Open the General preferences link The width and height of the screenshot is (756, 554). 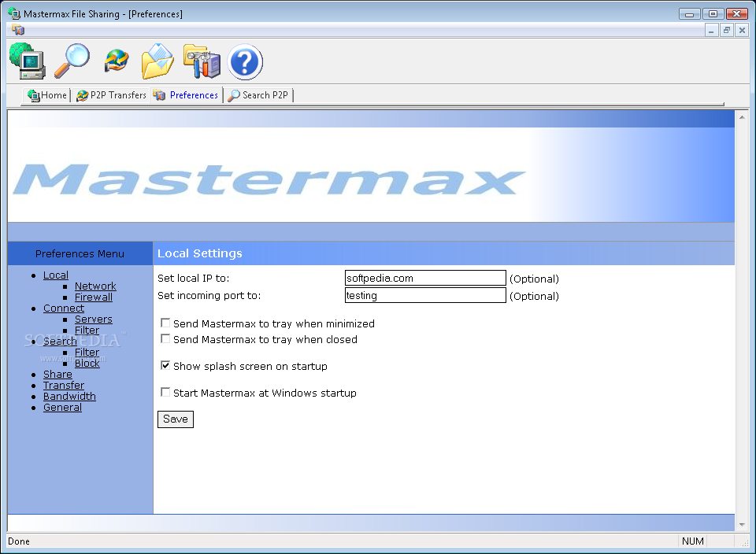(62, 408)
